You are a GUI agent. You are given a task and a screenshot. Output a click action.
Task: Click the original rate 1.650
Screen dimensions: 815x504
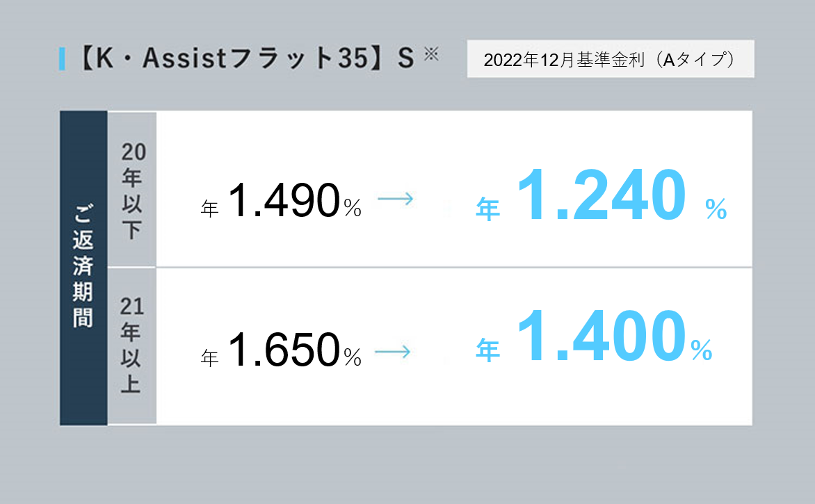tap(284, 350)
